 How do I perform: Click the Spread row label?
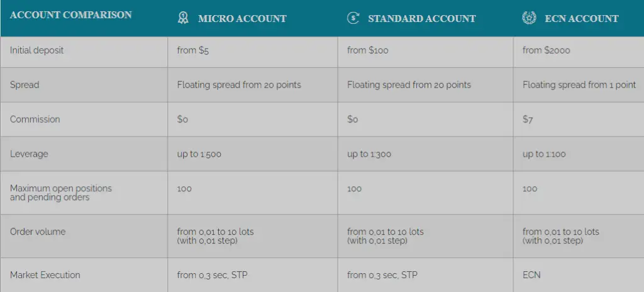coord(23,85)
